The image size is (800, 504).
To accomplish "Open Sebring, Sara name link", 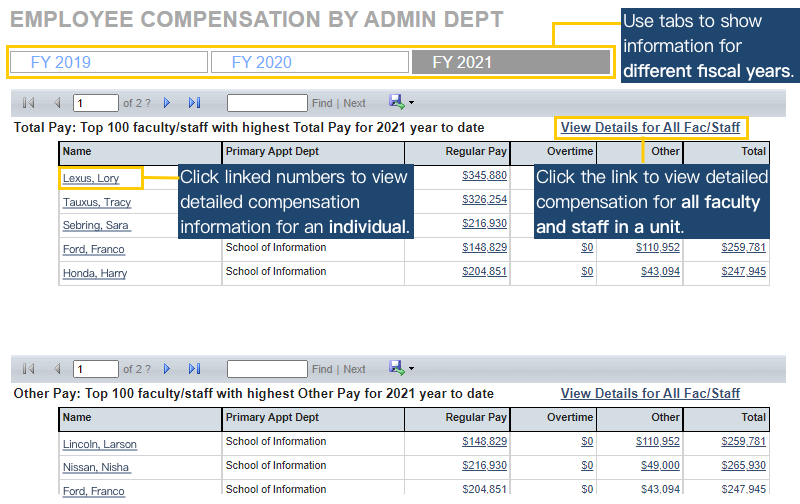I will point(95,225).
